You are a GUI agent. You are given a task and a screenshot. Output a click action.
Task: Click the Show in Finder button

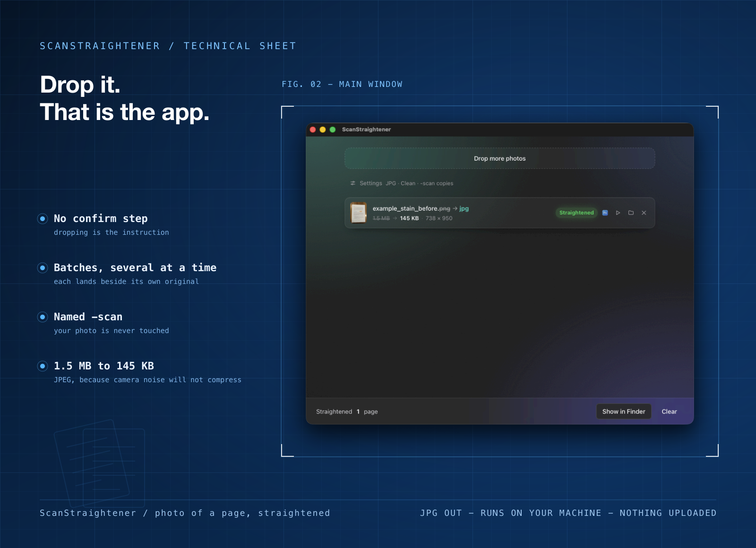[624, 411]
